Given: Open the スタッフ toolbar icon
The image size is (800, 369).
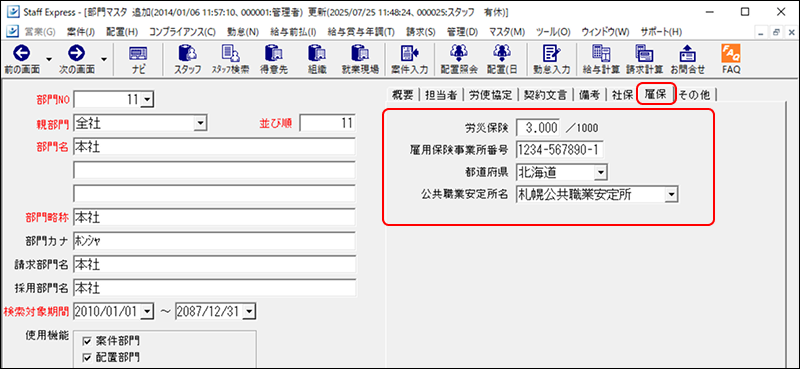Looking at the screenshot, I should tap(187, 53).
